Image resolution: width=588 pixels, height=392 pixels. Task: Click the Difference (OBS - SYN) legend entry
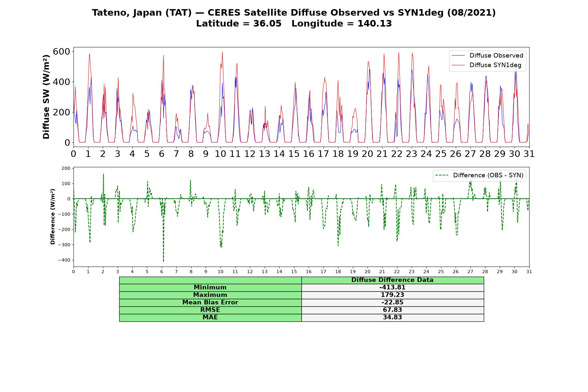(480, 175)
